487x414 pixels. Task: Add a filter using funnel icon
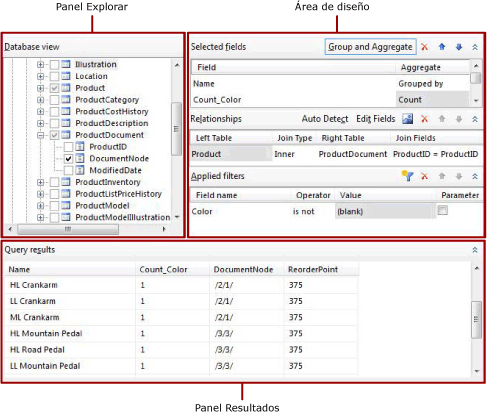click(x=407, y=176)
